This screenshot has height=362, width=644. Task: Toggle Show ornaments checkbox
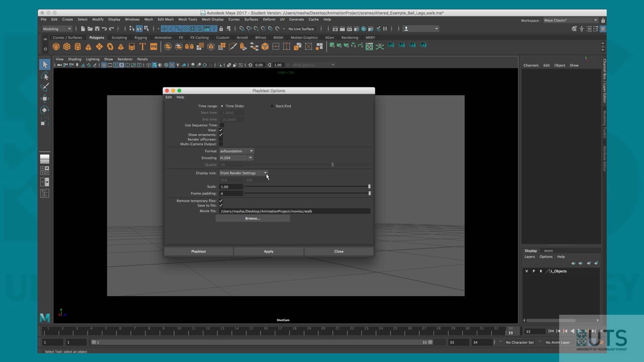point(221,135)
